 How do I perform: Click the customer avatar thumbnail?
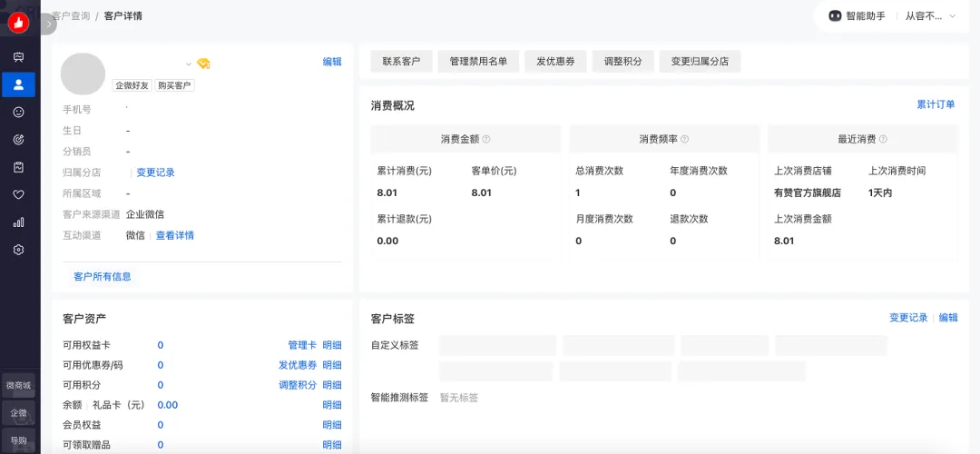[83, 74]
